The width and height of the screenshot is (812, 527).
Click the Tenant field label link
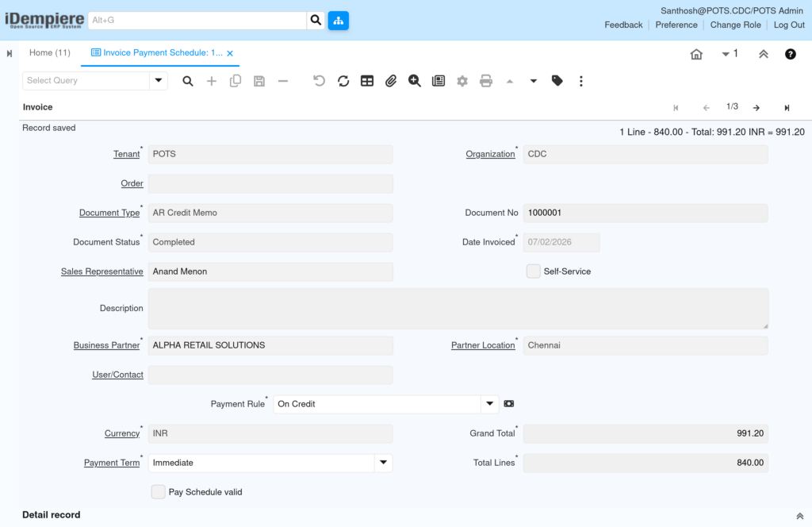point(126,154)
